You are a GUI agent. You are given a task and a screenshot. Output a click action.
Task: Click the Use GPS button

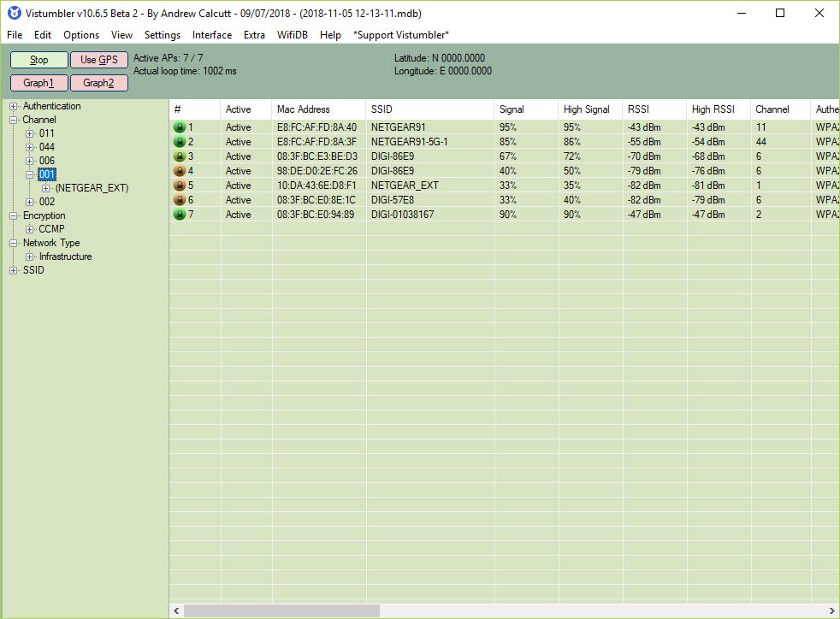[x=99, y=60]
